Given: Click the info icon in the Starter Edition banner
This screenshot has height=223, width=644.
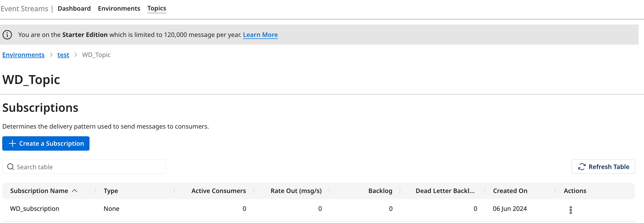Looking at the screenshot, I should coord(7,35).
